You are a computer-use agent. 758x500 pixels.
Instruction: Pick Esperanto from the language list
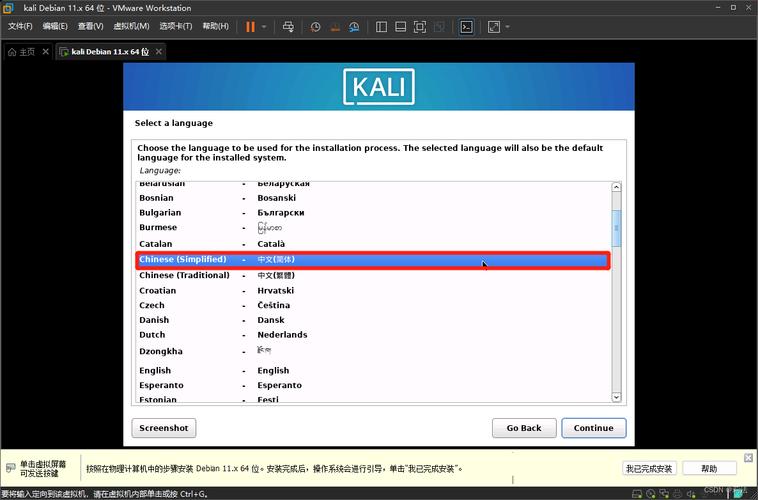[x=371, y=385]
